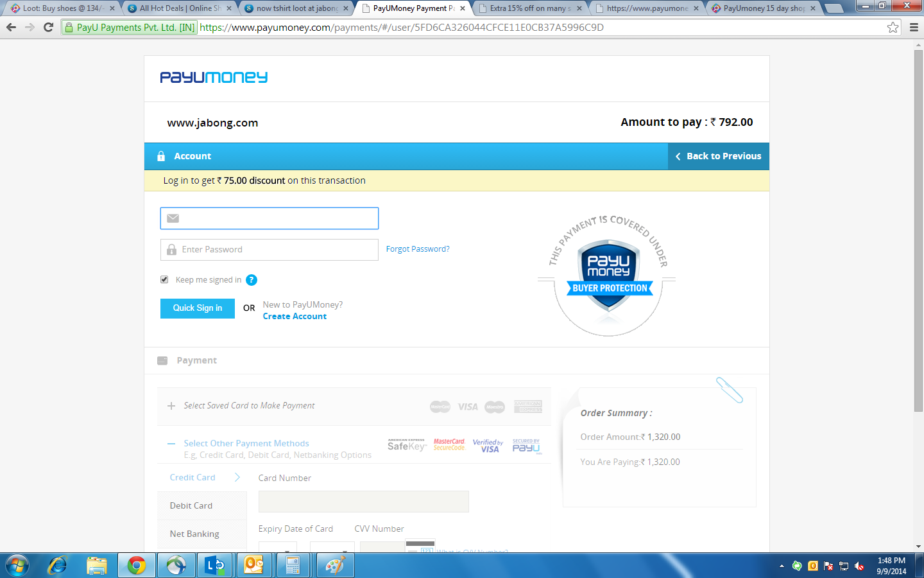Screen dimensions: 924x578
Task: Click the Buyer Protection shield badge
Action: click(608, 276)
